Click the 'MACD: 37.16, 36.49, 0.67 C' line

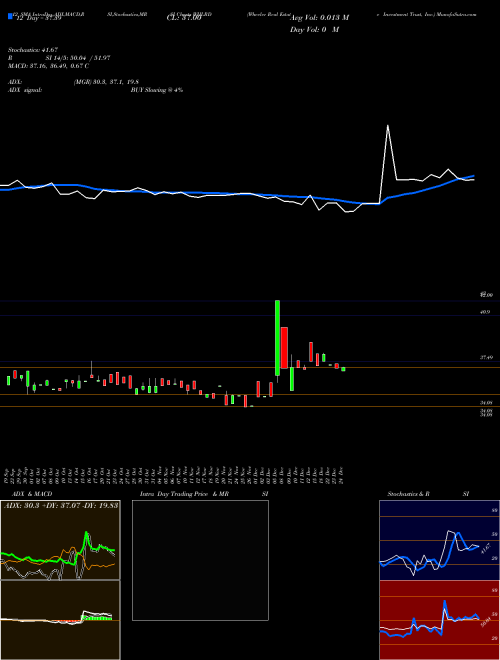pyautogui.click(x=48, y=66)
